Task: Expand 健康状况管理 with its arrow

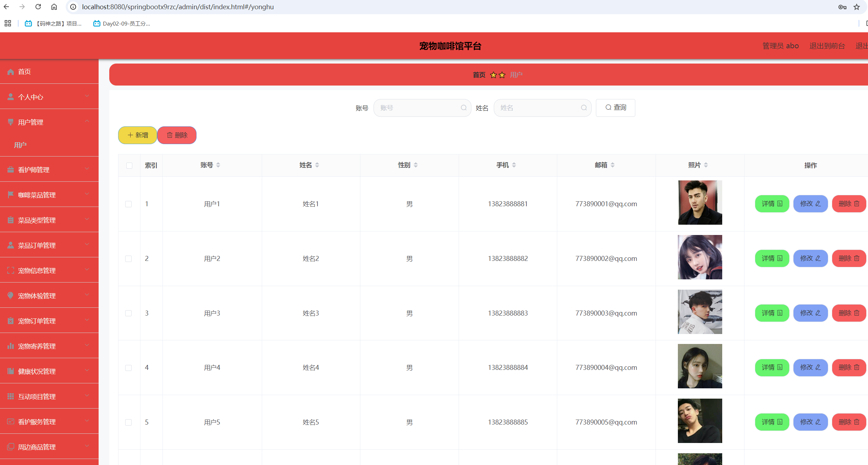Action: tap(87, 370)
